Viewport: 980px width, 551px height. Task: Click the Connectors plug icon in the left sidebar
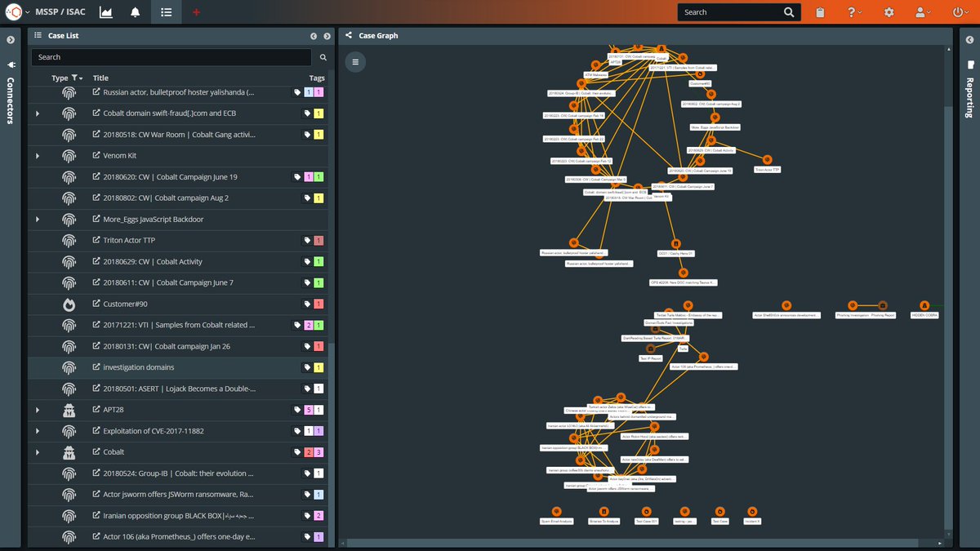[11, 64]
